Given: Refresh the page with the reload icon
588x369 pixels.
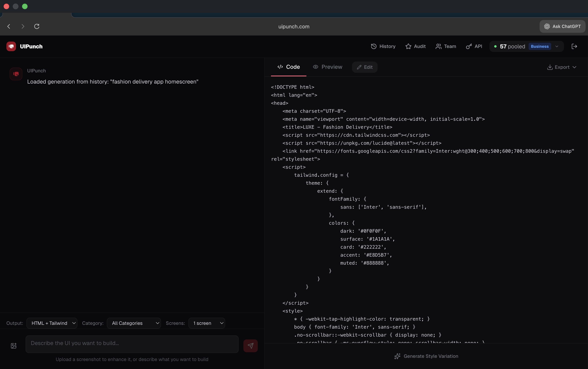Looking at the screenshot, I should pyautogui.click(x=36, y=26).
